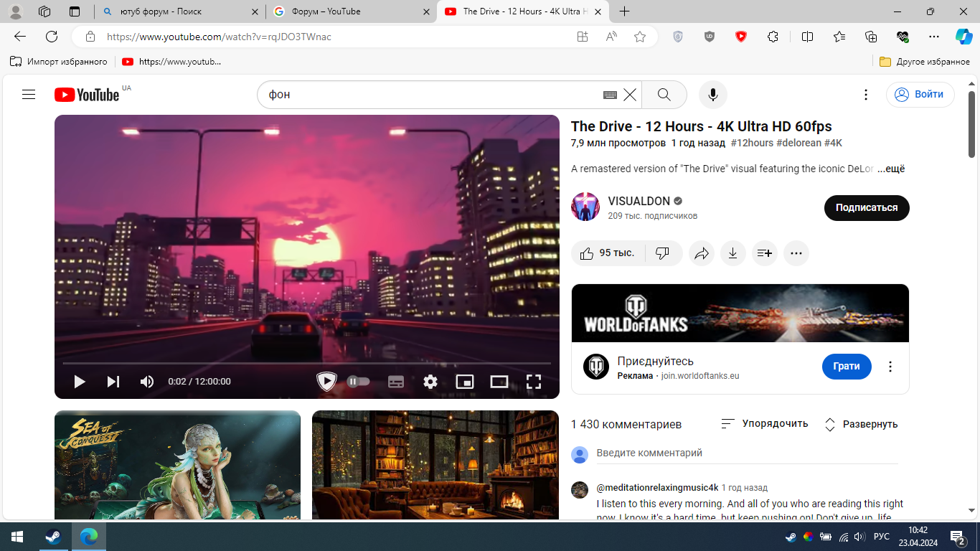Add page to favorites star
This screenshot has height=551, width=980.
(x=640, y=37)
